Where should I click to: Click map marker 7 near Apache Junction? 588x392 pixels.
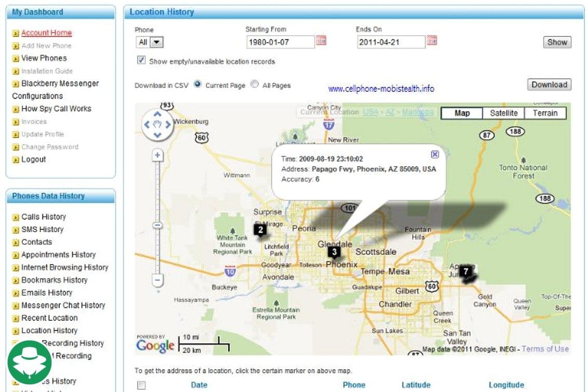[x=466, y=271]
